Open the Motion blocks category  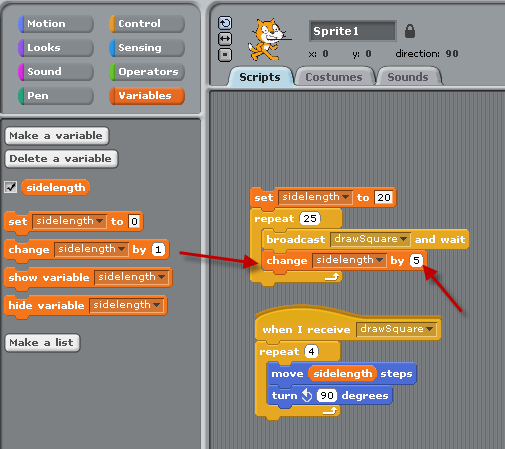(56, 24)
